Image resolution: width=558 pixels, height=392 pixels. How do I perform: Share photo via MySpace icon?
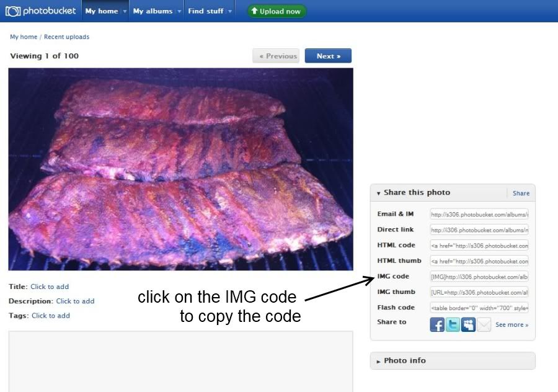(x=468, y=324)
